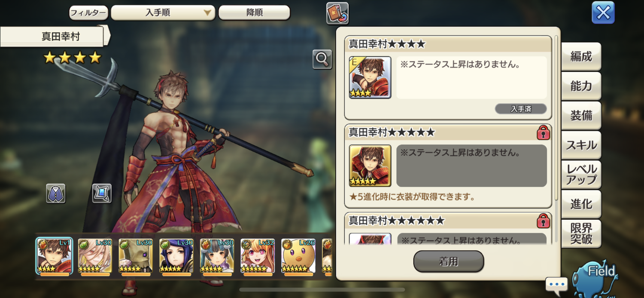Open the 限界突破 tab
644x298 pixels.
581,233
